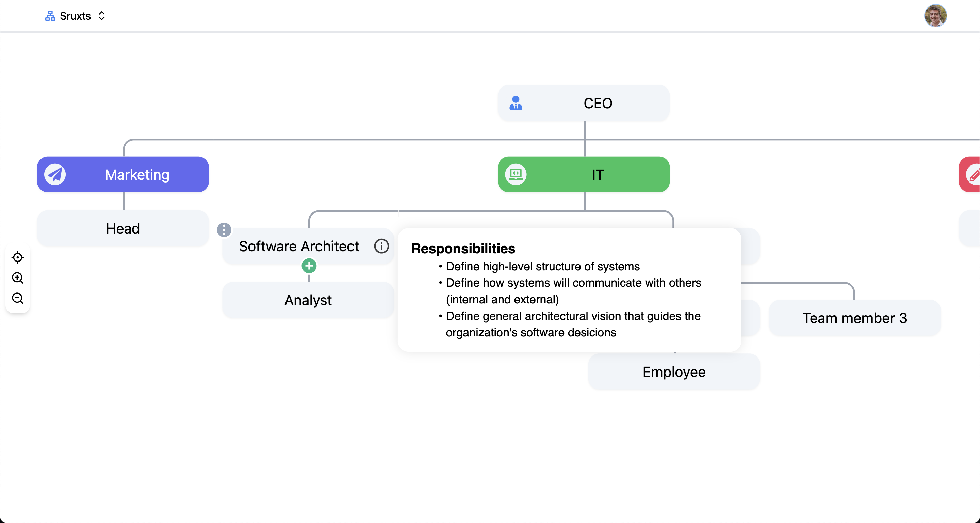Select the Employee node
This screenshot has height=523, width=980.
point(674,372)
